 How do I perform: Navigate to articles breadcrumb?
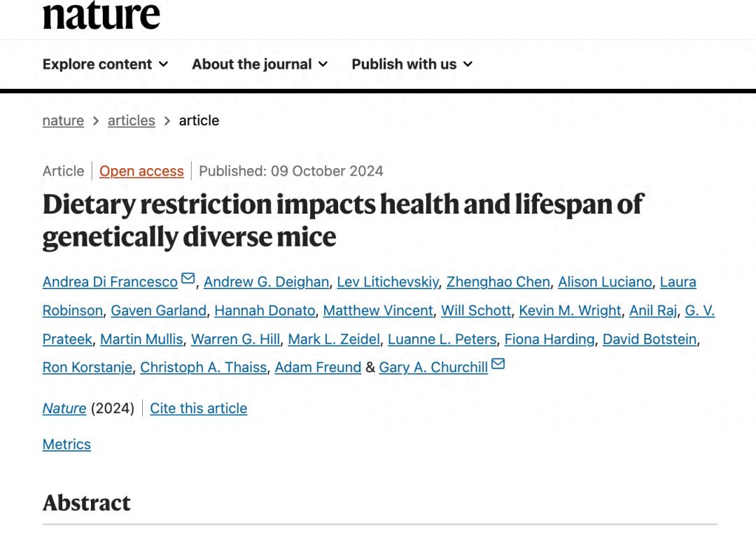131,120
